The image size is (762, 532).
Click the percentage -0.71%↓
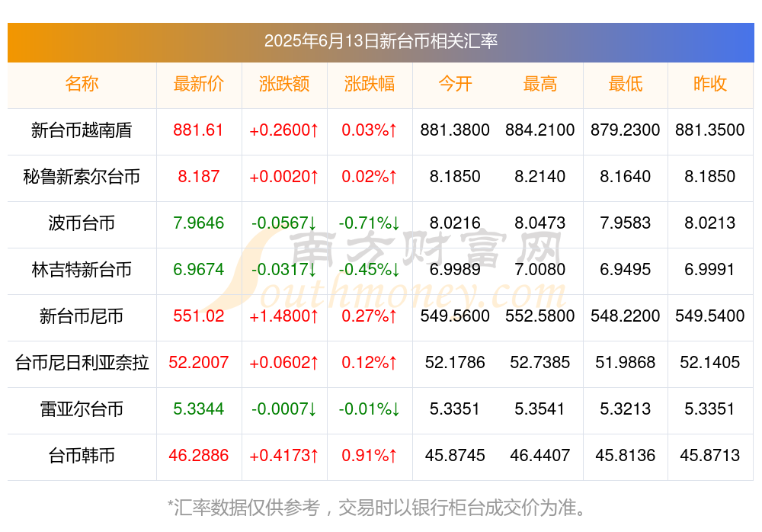[370, 223]
